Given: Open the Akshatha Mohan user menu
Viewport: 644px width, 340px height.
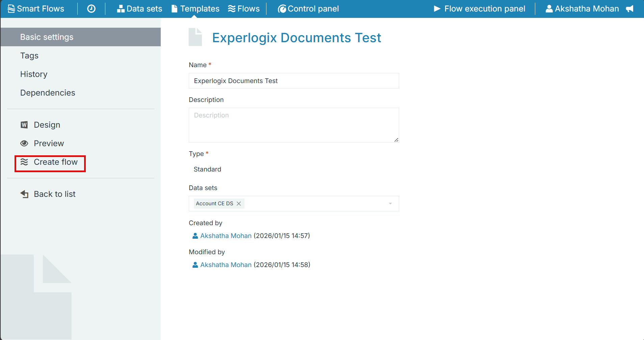Looking at the screenshot, I should pyautogui.click(x=582, y=9).
